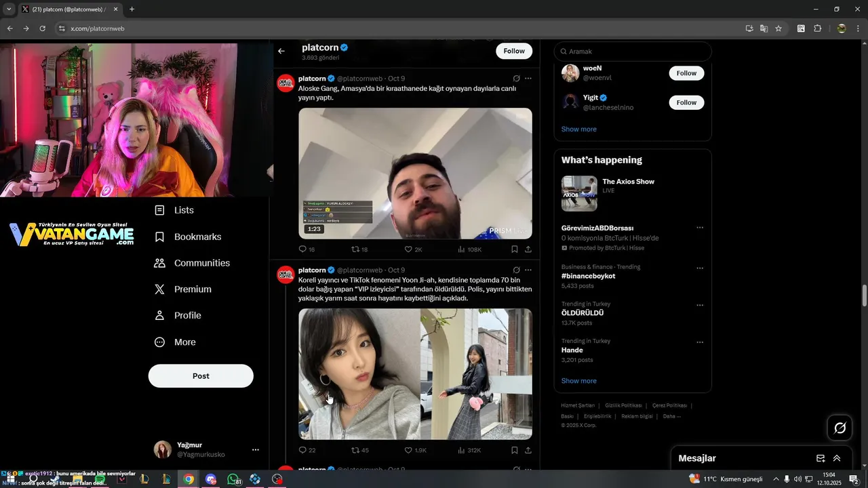Share the Aloske Gang video post
868x488 pixels.
coord(528,249)
